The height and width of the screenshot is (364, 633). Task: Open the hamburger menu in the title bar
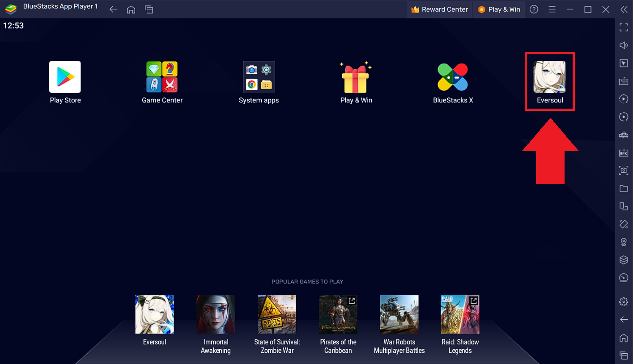[552, 9]
